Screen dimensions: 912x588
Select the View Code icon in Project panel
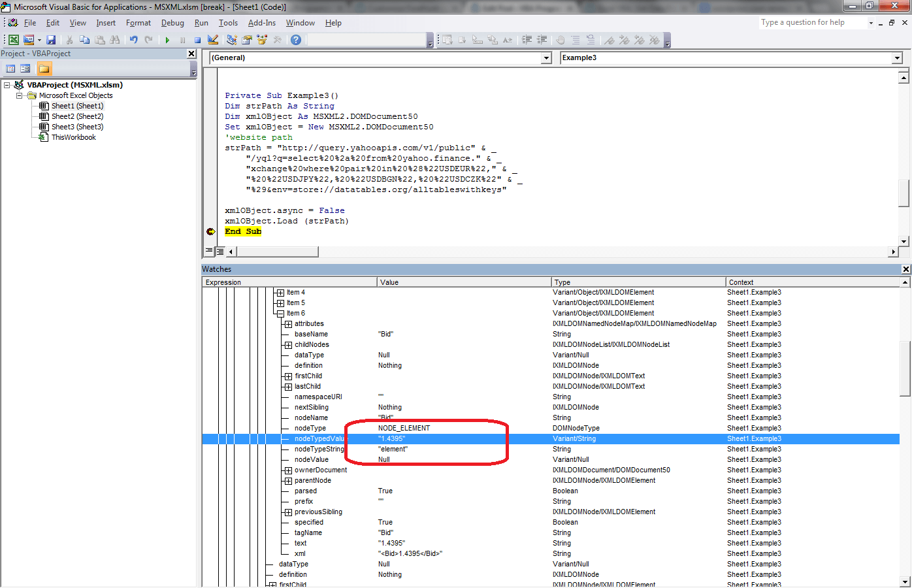tap(10, 68)
